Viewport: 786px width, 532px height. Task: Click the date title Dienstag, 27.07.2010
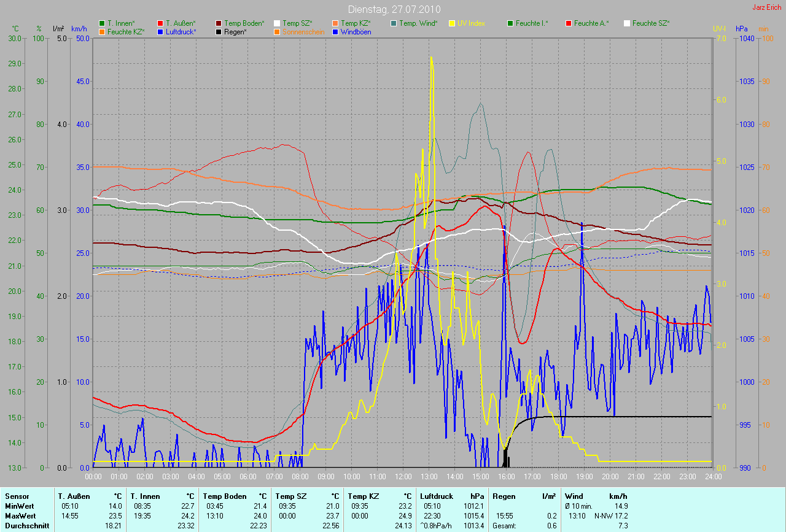[393, 9]
